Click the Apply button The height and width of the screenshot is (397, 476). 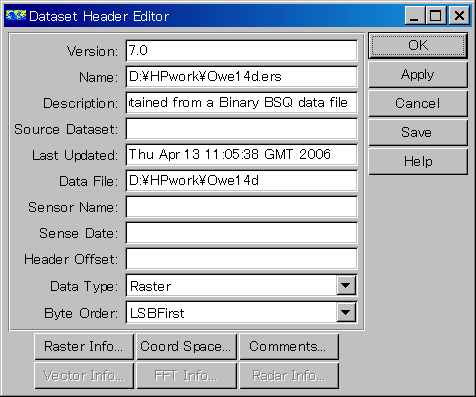coord(418,75)
